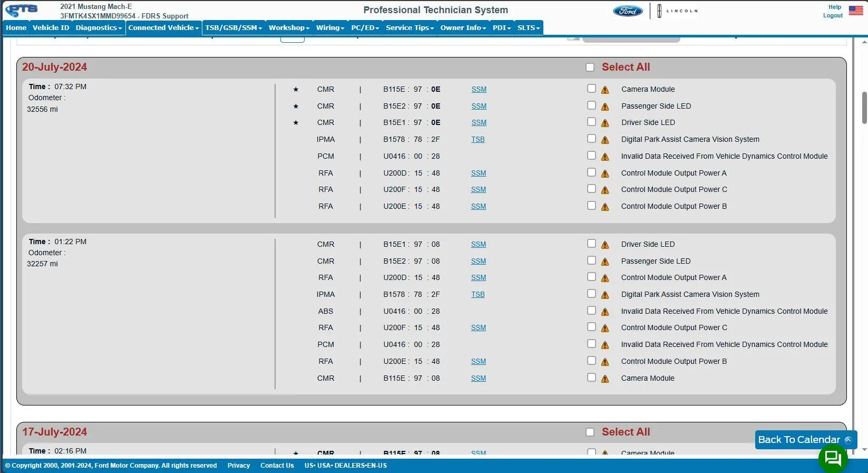
Task: Click warning icon for Output Power A at 07:32 PM
Action: click(605, 174)
